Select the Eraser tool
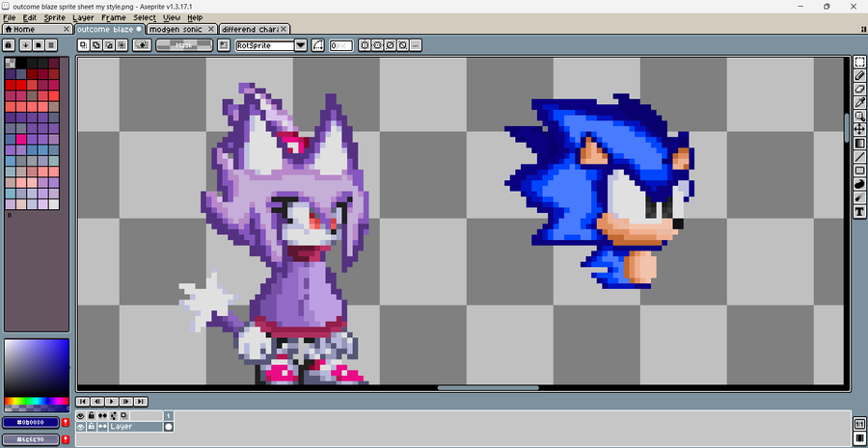This screenshot has width=868, height=448. 859,89
